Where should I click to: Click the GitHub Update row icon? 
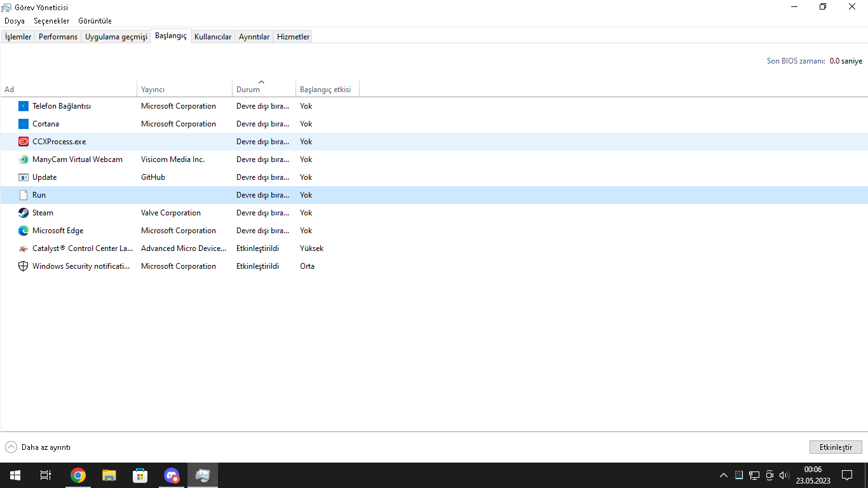[x=24, y=177]
